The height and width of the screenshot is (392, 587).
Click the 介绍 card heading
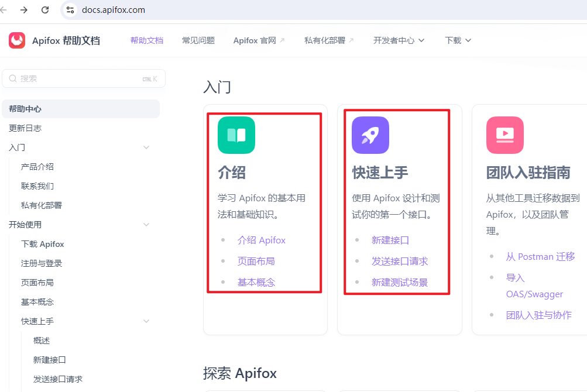tap(232, 173)
